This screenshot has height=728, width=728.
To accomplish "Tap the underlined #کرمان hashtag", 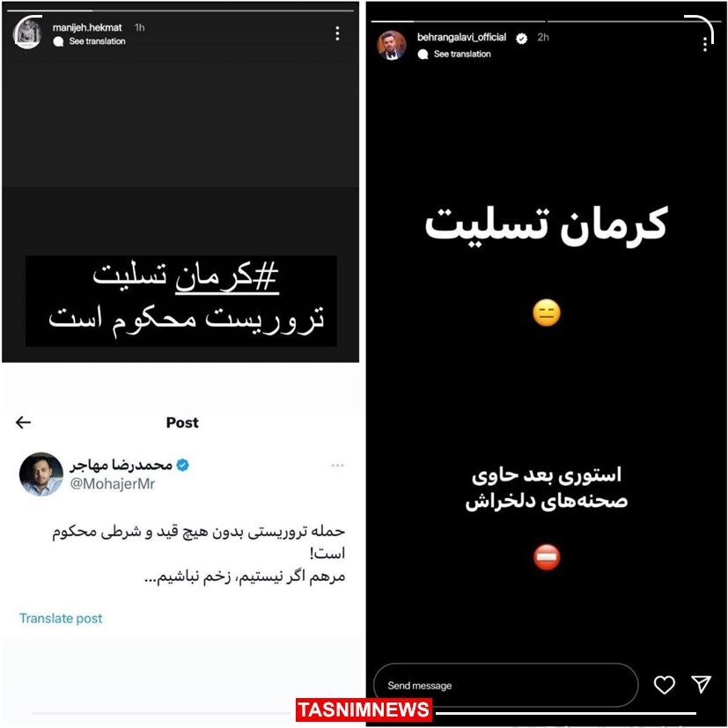I will point(227,276).
